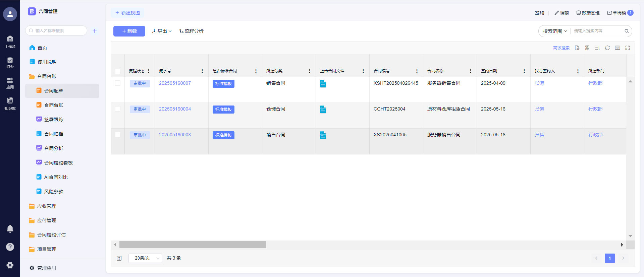Click the horizontal scrollbar thumb below table
This screenshot has height=277, width=644.
point(193,245)
